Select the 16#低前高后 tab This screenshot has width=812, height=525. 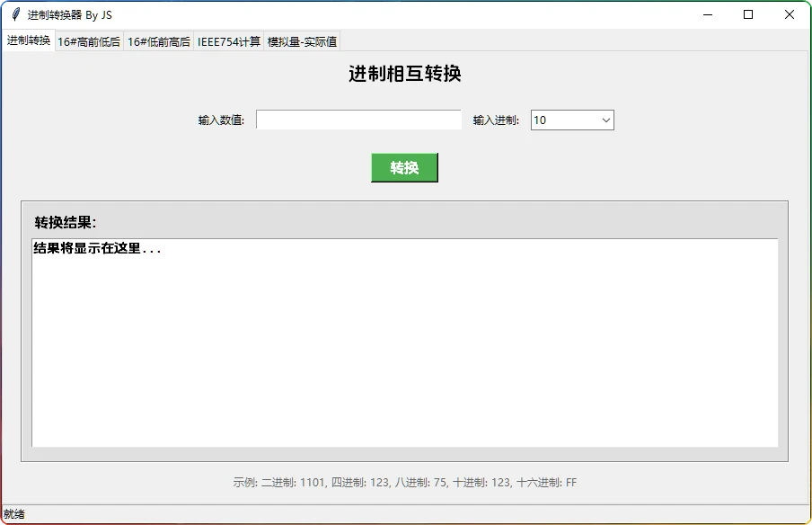point(159,41)
